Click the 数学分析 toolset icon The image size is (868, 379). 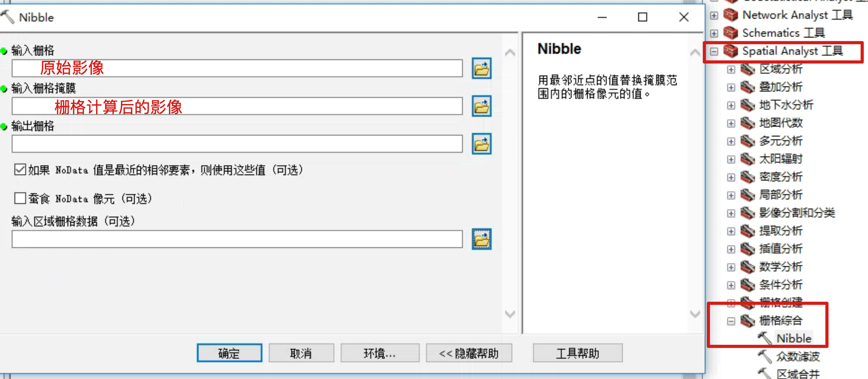coord(747,267)
